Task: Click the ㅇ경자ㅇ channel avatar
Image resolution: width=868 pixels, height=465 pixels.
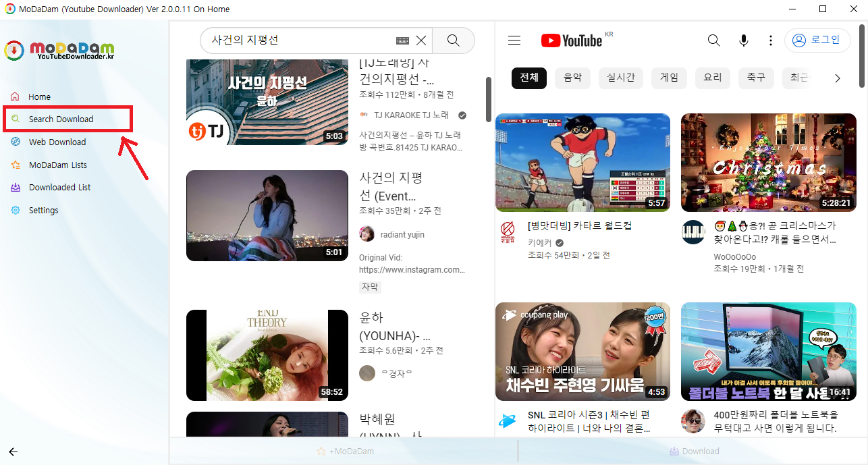Action: 367,373
